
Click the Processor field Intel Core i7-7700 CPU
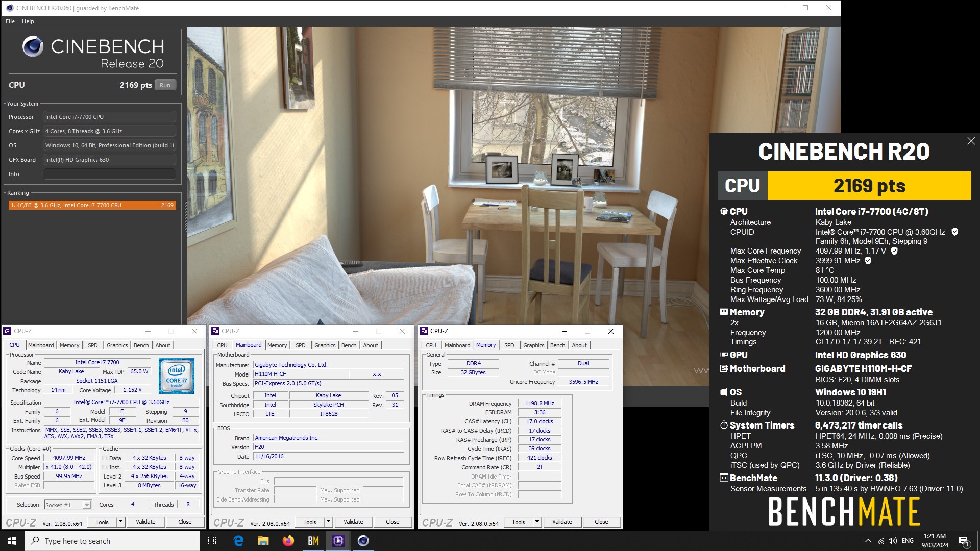click(x=109, y=117)
